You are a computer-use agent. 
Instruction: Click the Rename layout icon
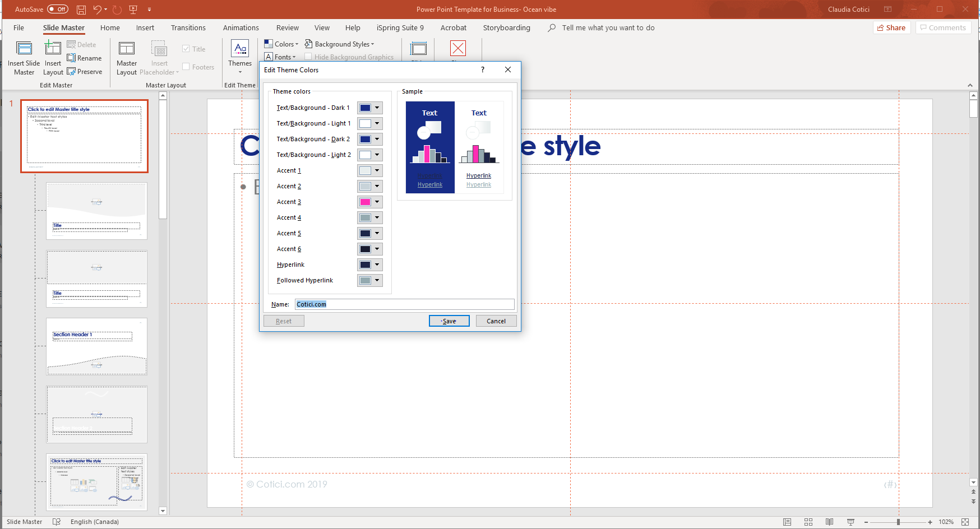(x=71, y=58)
